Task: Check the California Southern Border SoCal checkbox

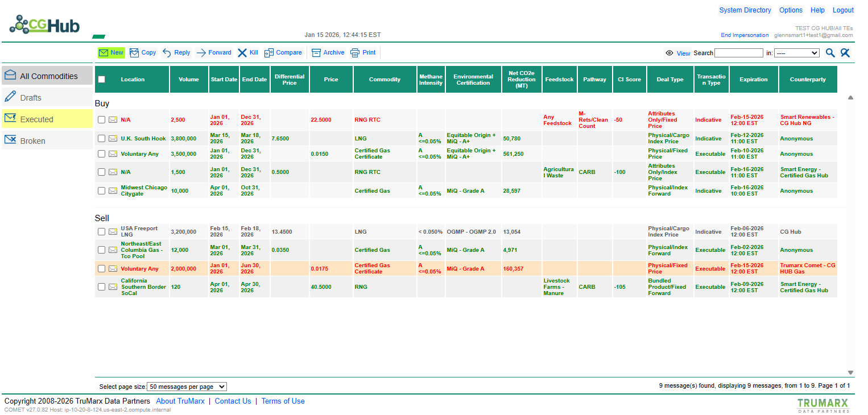Action: (101, 287)
